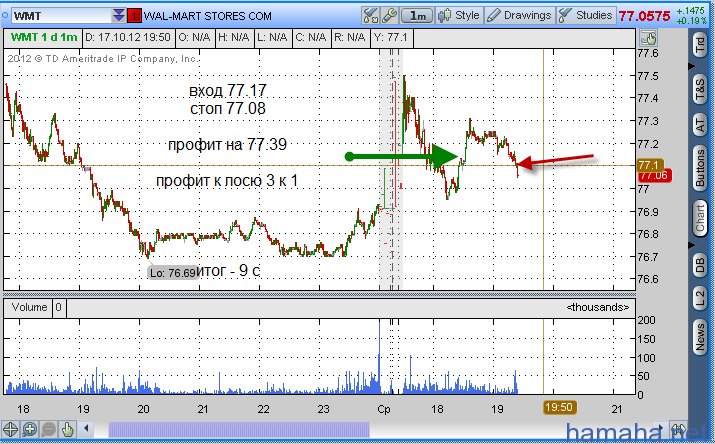Viewport: 715px width, 444px height.
Task: Switch to the T&S side tab
Action: (699, 89)
